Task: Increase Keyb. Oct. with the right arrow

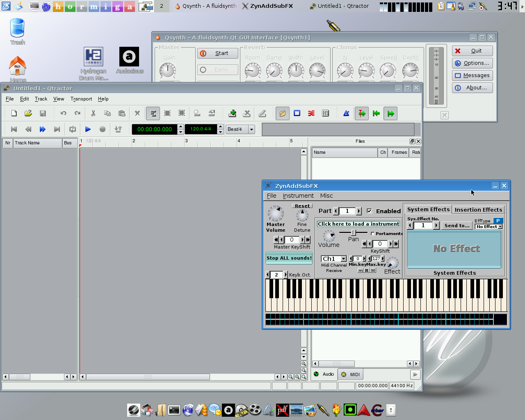Action: tap(285, 275)
